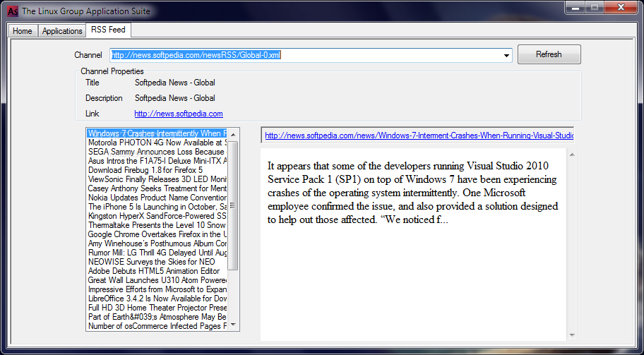The height and width of the screenshot is (355, 644).
Task: Select 'NEOWISE Surveys the Skies for NEO'
Action: [x=157, y=261]
